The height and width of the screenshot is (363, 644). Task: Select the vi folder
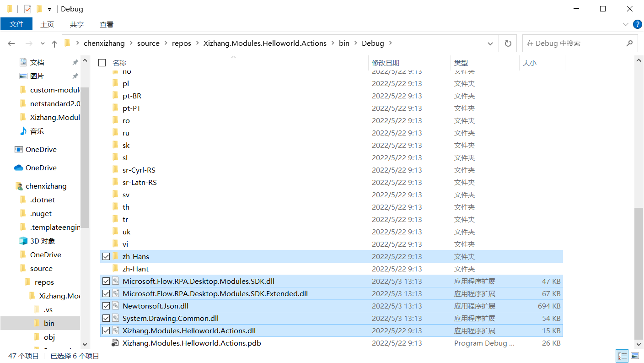pos(125,244)
